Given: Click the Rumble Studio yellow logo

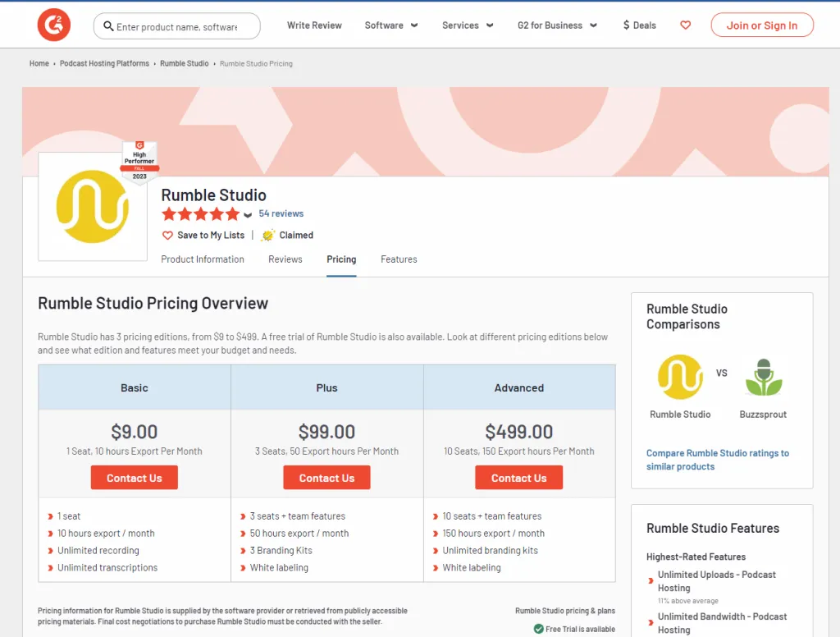Looking at the screenshot, I should point(93,206).
